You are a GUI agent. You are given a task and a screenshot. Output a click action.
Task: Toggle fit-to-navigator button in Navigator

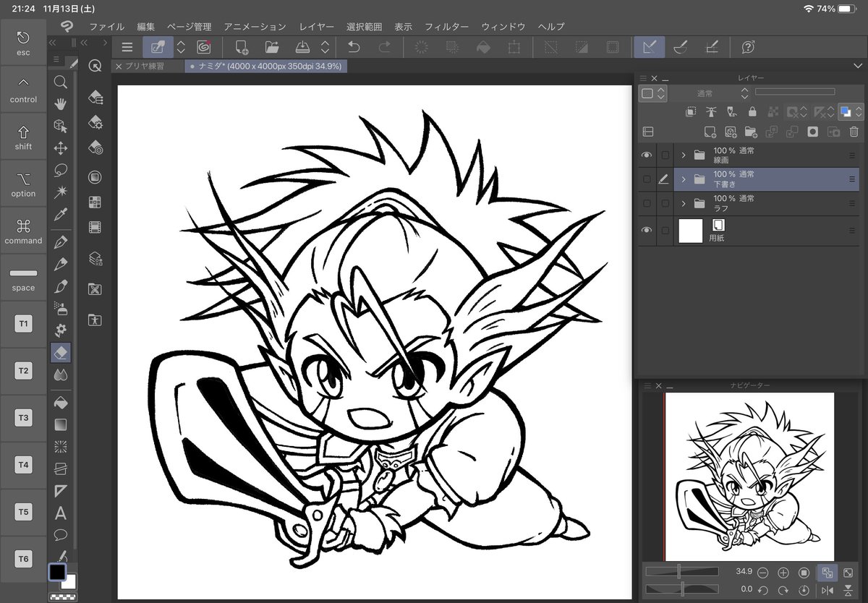827,573
